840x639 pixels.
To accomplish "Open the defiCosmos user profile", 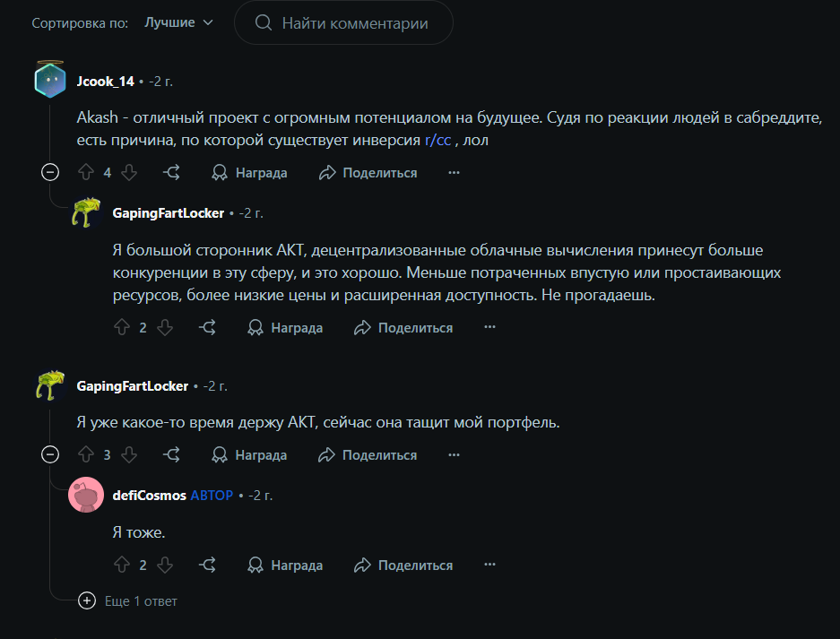I will [x=150, y=496].
